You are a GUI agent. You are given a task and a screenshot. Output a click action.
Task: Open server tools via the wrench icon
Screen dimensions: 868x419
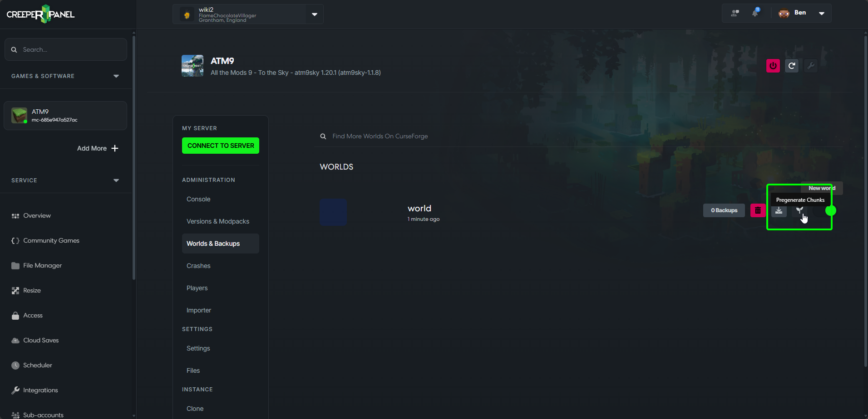coord(810,65)
